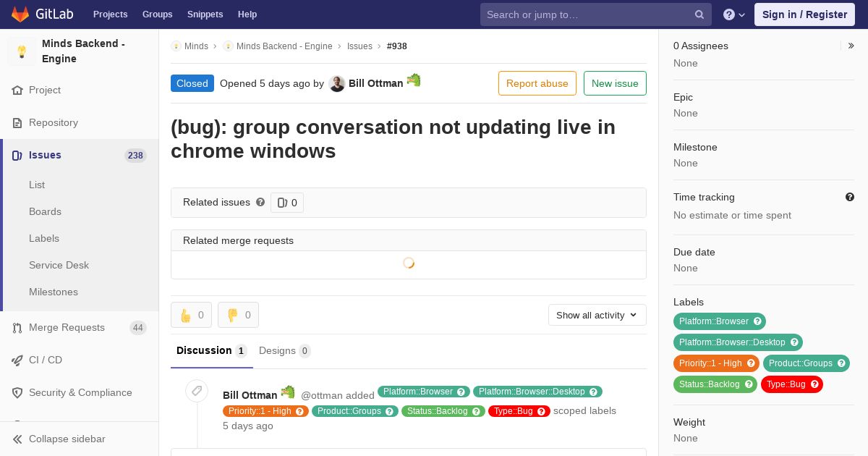This screenshot has height=456, width=868.
Task: Click the Merge Requests icon in sidebar
Action: click(17, 328)
